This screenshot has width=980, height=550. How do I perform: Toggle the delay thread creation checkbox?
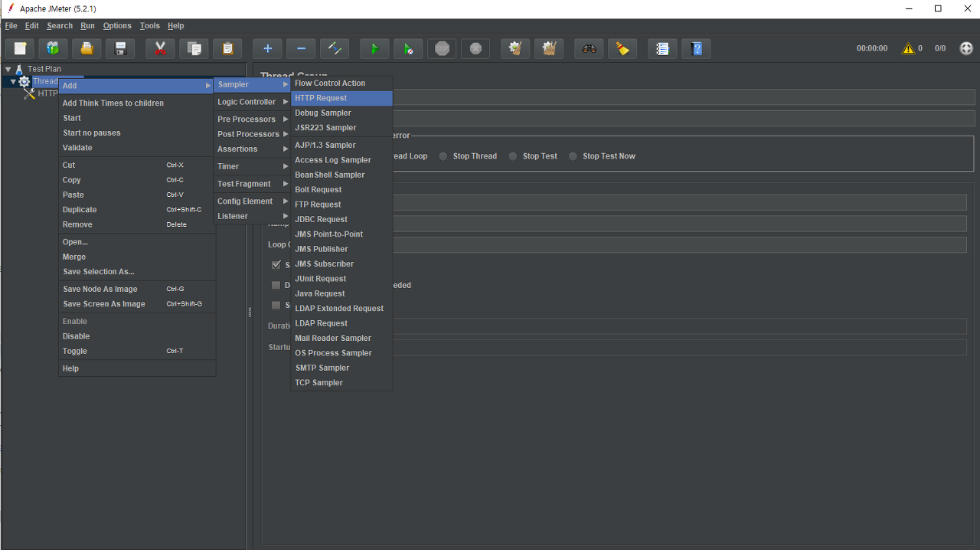(276, 285)
